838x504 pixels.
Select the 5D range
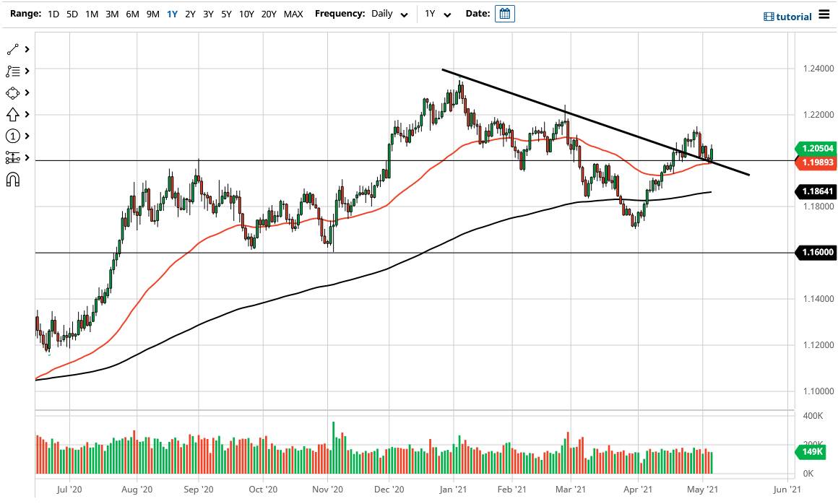72,14
